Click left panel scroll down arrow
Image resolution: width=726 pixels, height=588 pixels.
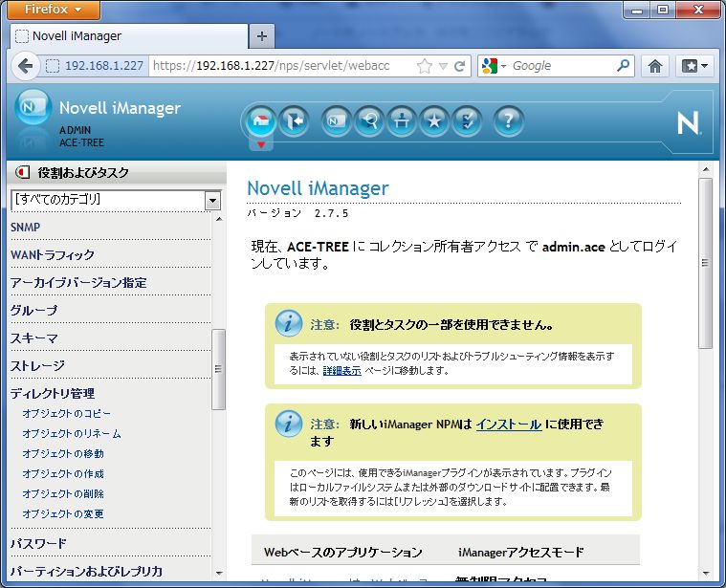click(219, 574)
